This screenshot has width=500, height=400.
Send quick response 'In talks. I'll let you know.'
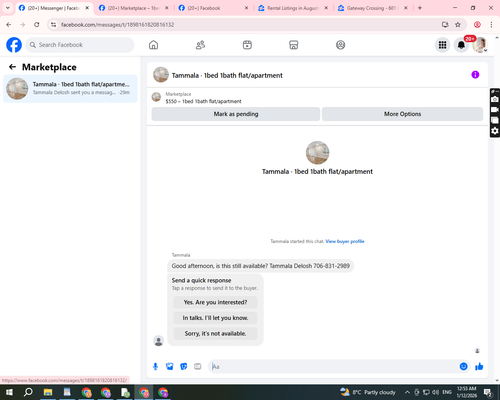(x=215, y=318)
